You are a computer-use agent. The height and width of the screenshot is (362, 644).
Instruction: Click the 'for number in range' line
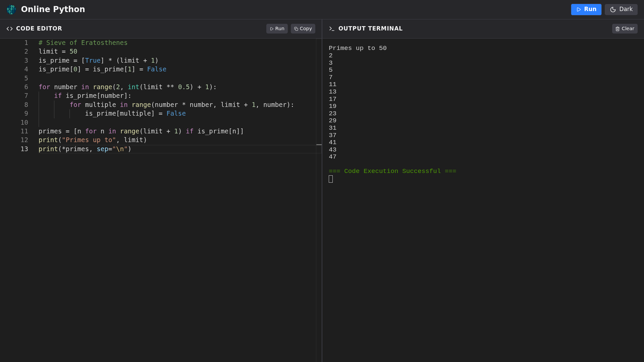pyautogui.click(x=127, y=87)
